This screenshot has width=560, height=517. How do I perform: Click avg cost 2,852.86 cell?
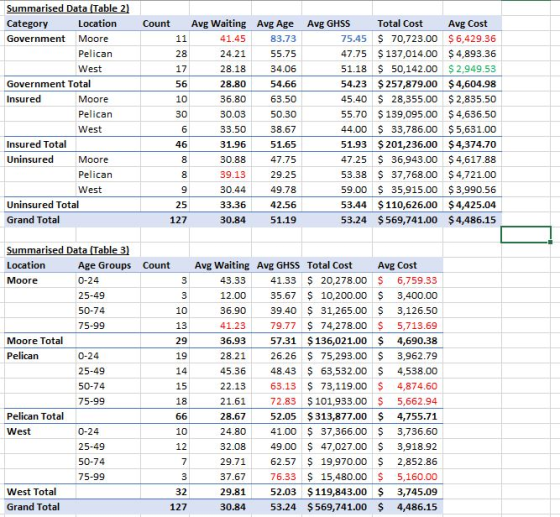[x=417, y=462]
